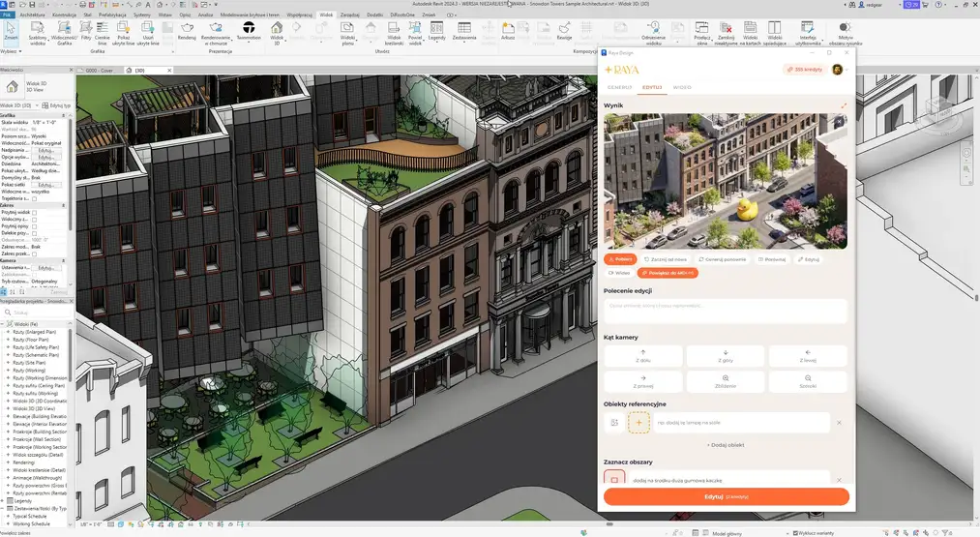Click Widok kreślarski drafting view
Image resolution: width=980 pixels, height=537 pixels.
click(x=394, y=33)
